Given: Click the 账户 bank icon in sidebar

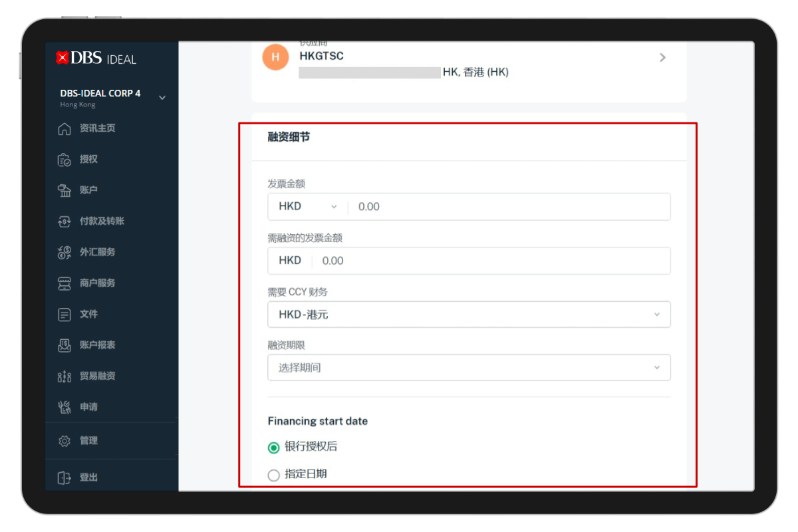Looking at the screenshot, I should click(65, 191).
